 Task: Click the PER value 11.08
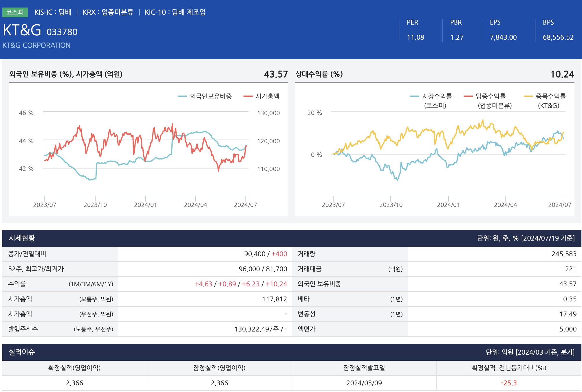415,37
